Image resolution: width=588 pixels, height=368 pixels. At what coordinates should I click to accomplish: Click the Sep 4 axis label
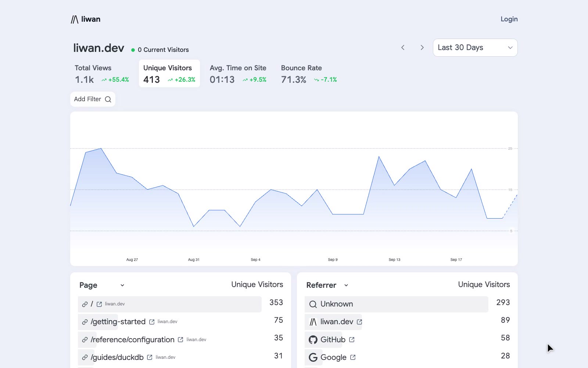(255, 259)
